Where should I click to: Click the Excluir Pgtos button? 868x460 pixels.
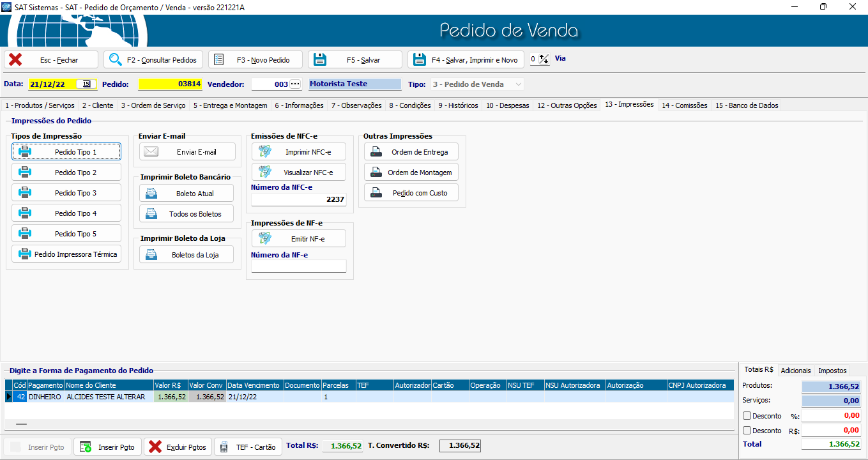click(x=178, y=447)
